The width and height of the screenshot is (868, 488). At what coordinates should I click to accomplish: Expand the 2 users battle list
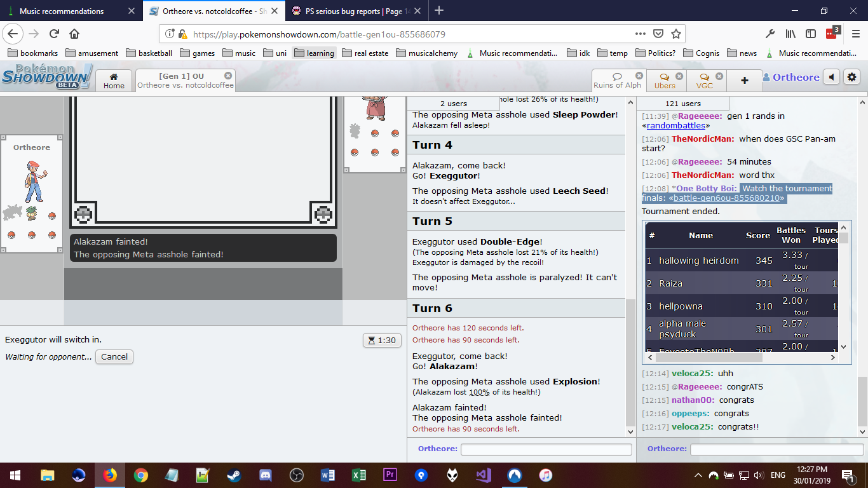[x=453, y=104]
